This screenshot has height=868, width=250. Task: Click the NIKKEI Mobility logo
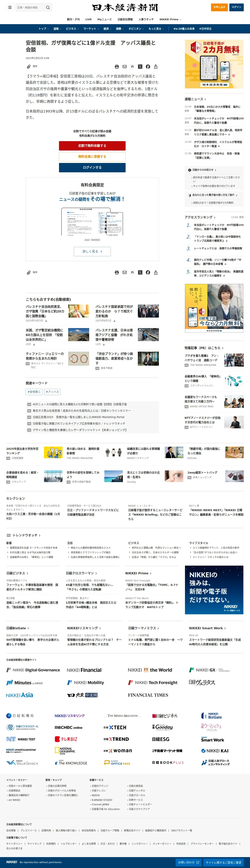pyautogui.click(x=86, y=682)
